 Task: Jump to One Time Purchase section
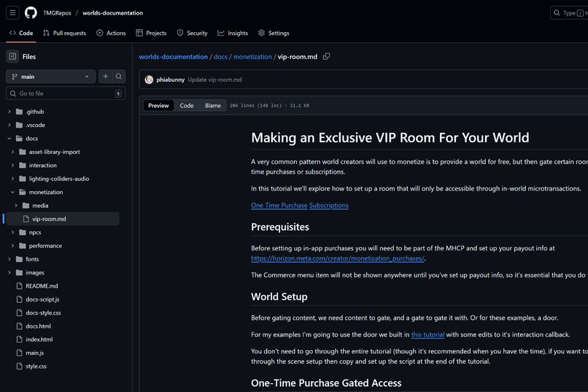pyautogui.click(x=279, y=205)
